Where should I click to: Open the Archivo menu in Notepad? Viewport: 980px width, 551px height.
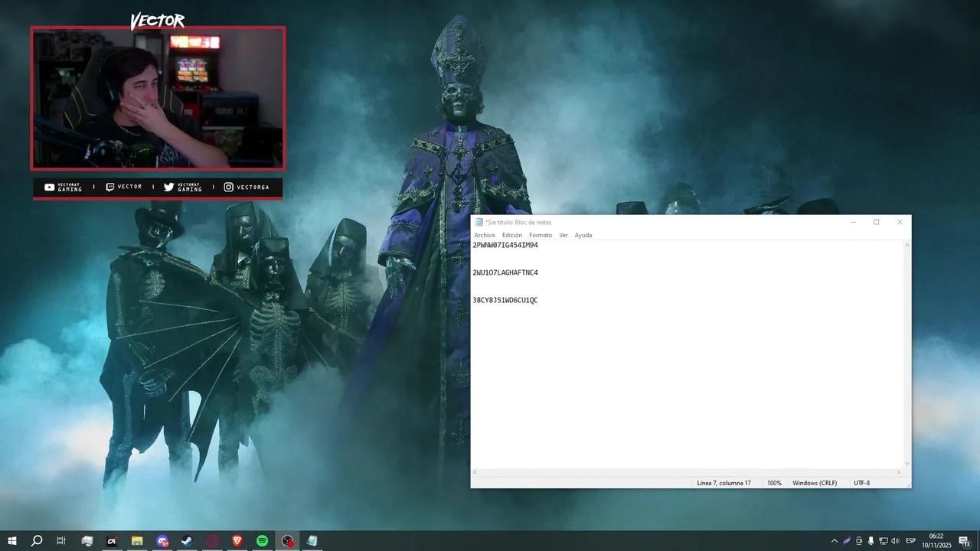485,235
